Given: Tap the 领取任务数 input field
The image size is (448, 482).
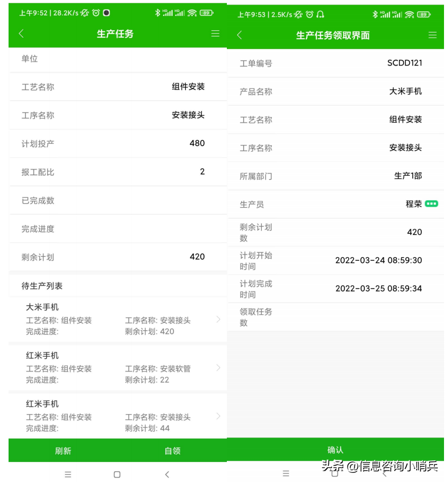Looking at the screenshot, I should point(336,317).
